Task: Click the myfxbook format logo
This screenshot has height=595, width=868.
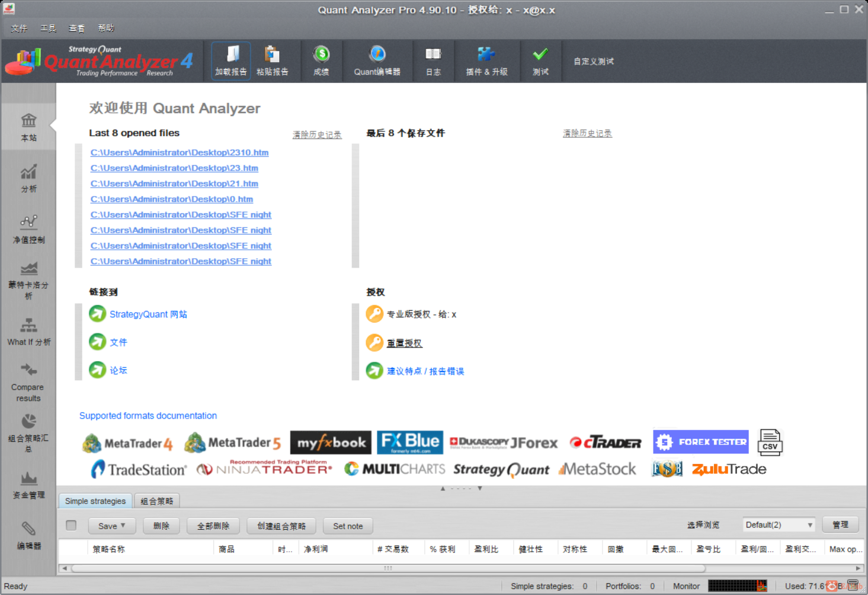Action: 331,442
